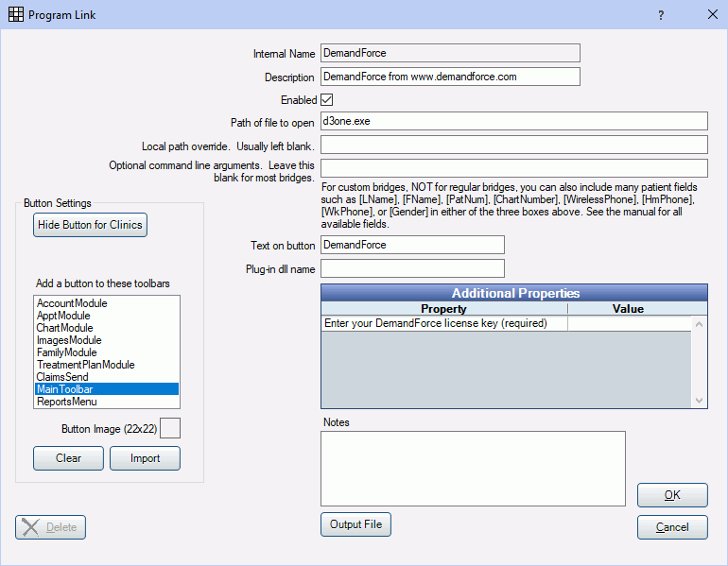The width and height of the screenshot is (728, 566).
Task: Click the Program Link window grid icon
Action: click(x=16, y=14)
